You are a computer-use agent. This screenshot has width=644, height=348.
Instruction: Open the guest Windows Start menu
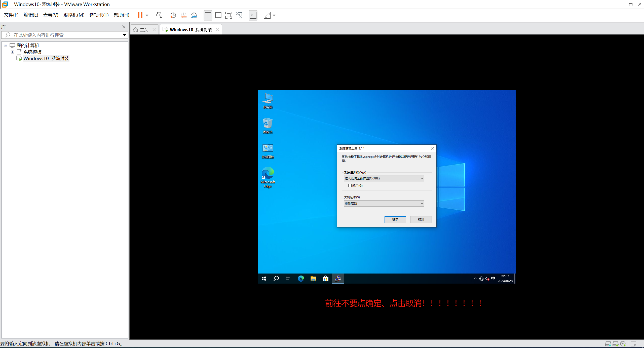264,279
